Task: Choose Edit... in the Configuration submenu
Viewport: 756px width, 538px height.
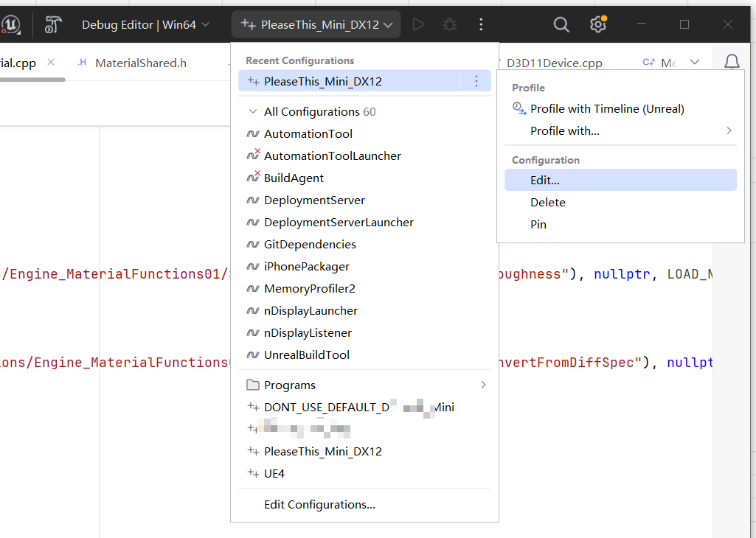Action: click(620, 180)
